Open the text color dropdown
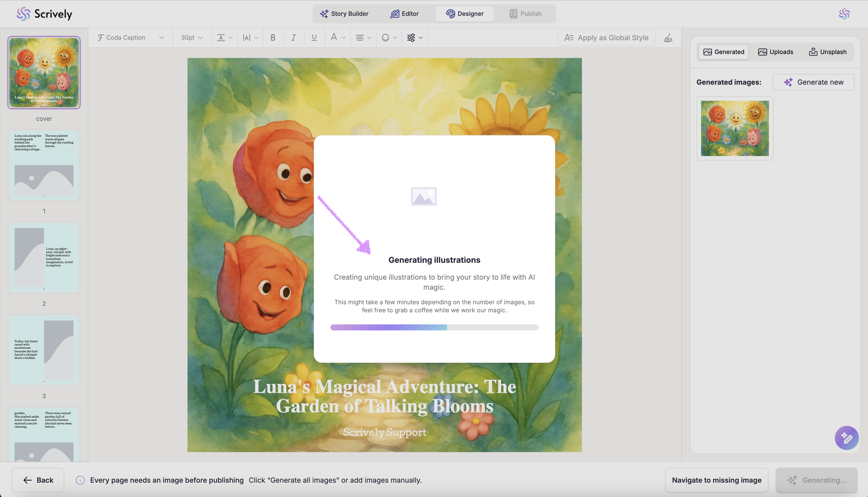Screen dimensions: 868x497 [337, 37]
